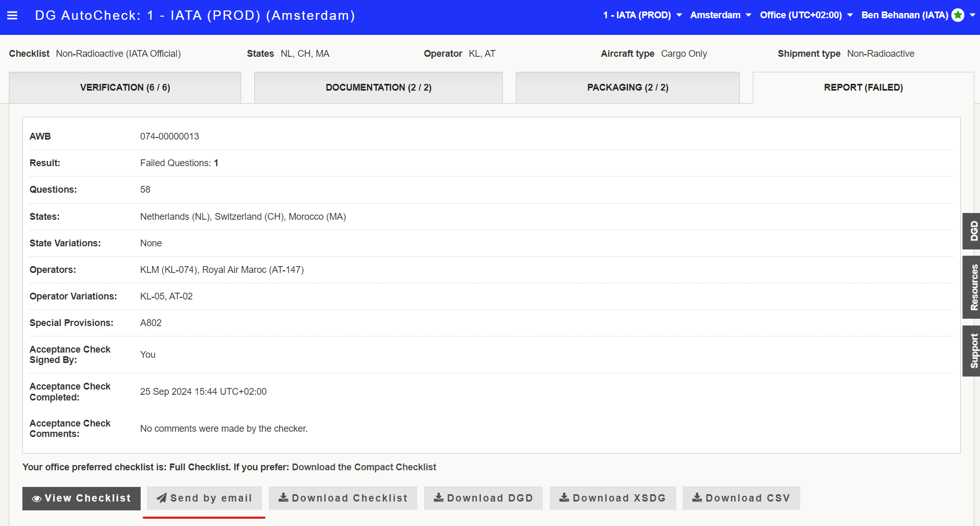Switch to the PACKAGING (2 / 2) tab
Image resolution: width=980 pixels, height=526 pixels.
pos(628,87)
